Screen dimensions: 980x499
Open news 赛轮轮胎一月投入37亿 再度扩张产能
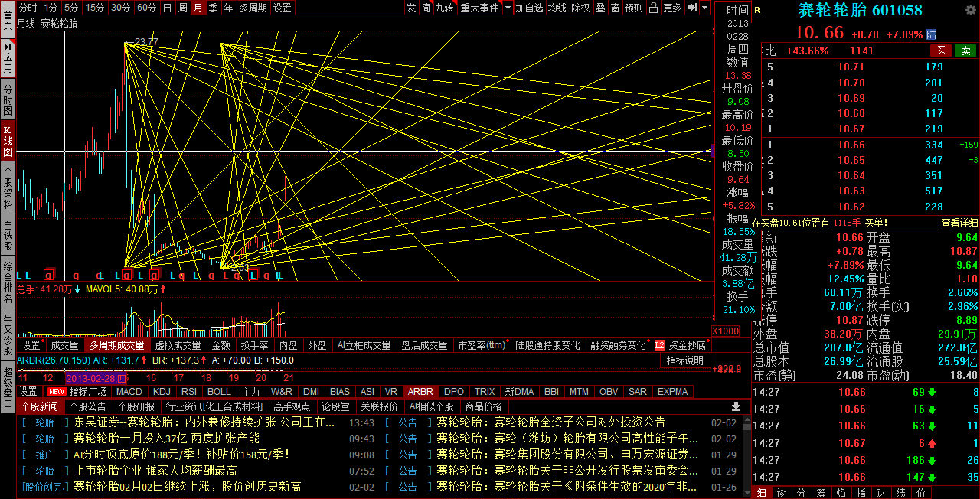[x=166, y=439]
